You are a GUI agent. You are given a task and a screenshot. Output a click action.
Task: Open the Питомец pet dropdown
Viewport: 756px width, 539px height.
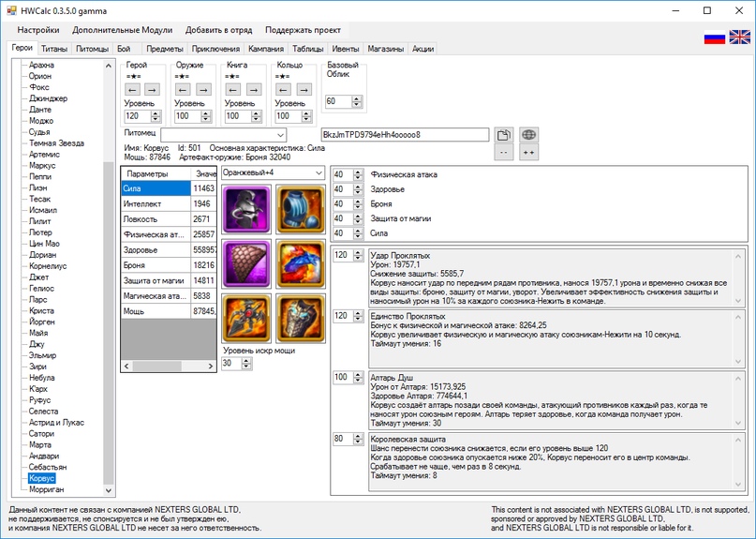(x=224, y=135)
